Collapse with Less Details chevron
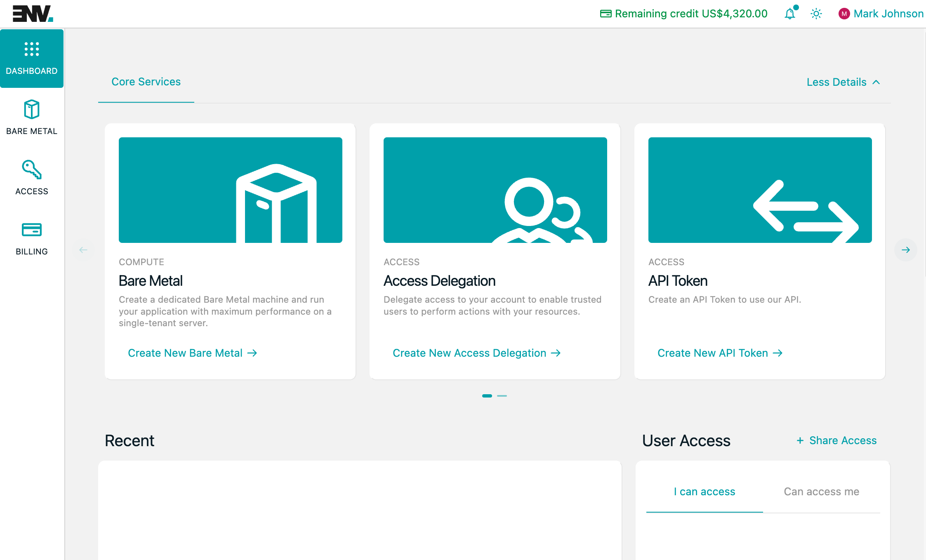This screenshot has width=926, height=560. tap(877, 82)
